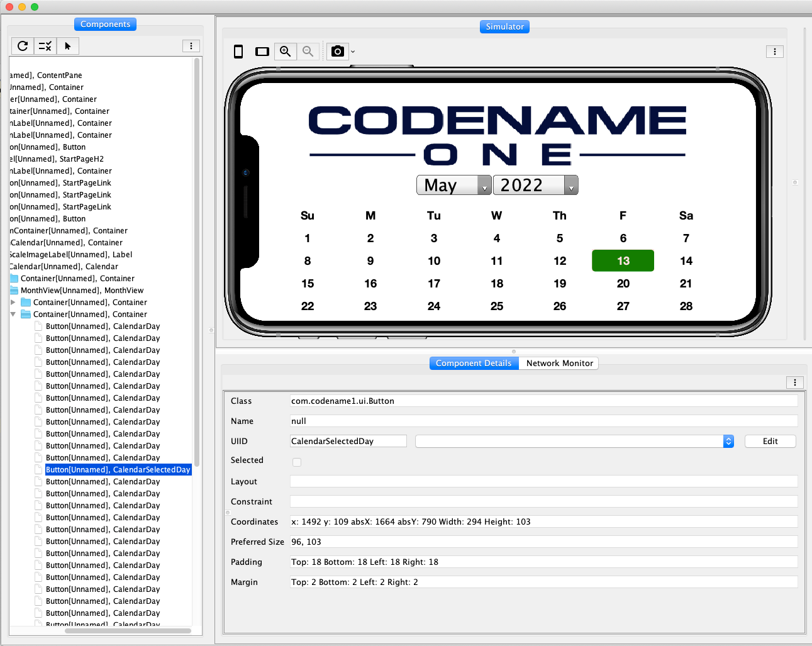The image size is (812, 646).
Task: Switch simulator to landscape orientation
Action: tap(262, 52)
